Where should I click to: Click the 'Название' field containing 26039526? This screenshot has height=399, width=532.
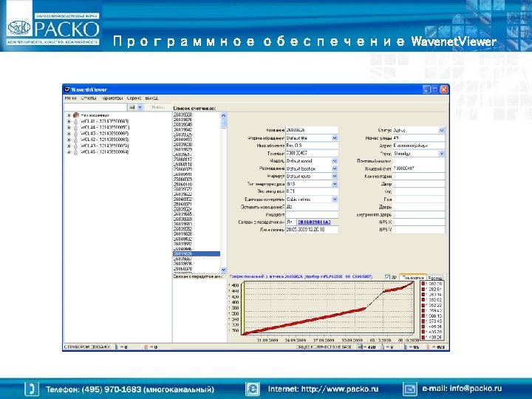[x=312, y=130]
